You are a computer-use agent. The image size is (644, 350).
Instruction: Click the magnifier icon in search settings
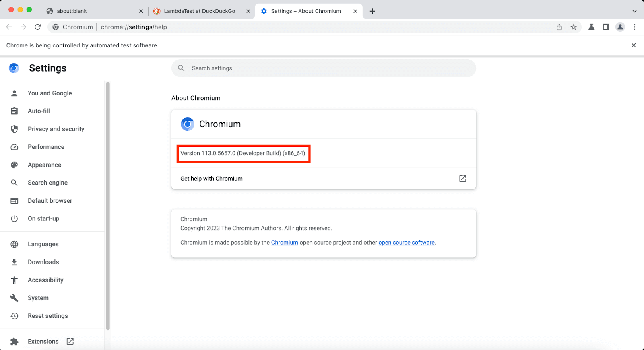[181, 68]
